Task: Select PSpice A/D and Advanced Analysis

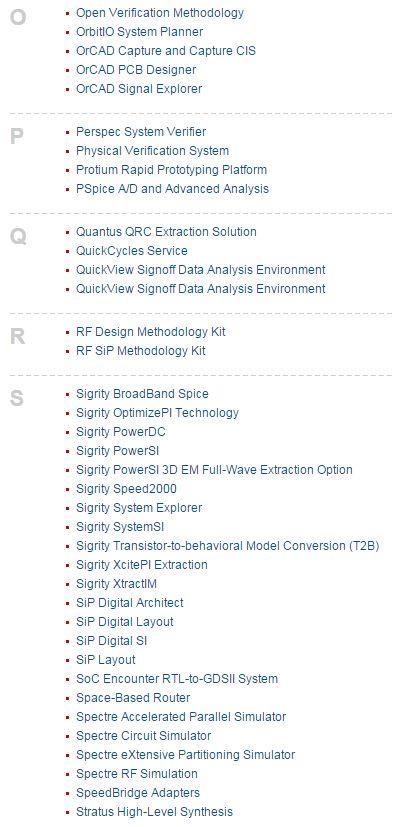Action: (172, 189)
